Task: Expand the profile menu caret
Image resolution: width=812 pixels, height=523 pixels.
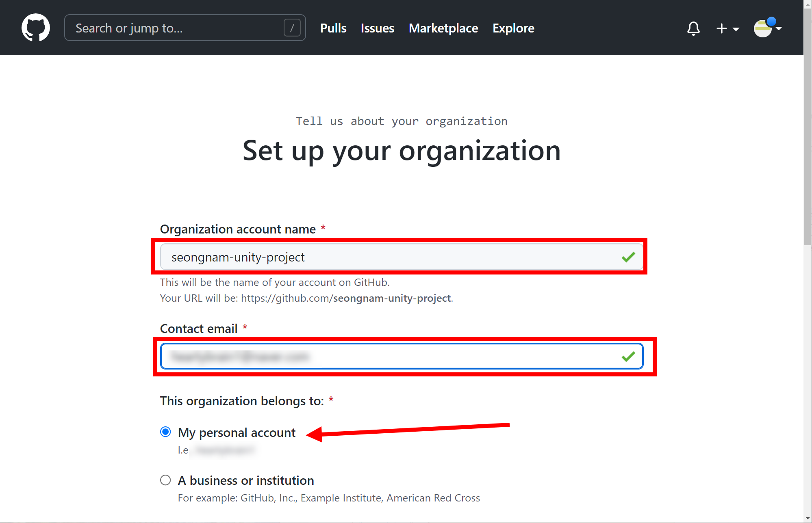Action: click(x=779, y=28)
